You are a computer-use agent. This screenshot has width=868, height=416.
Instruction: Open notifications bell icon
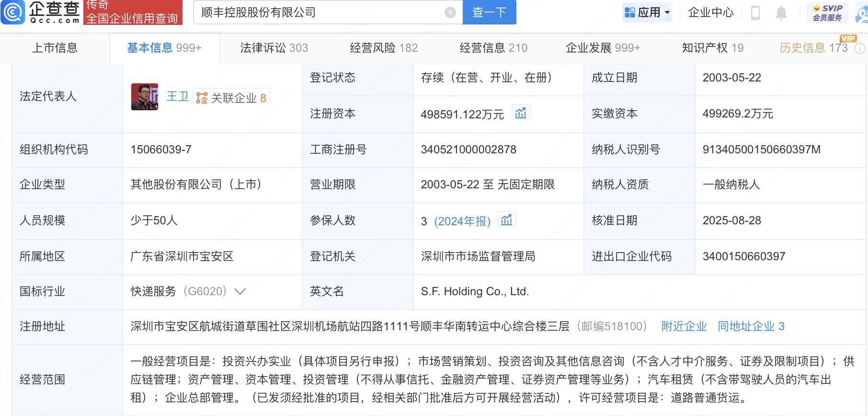click(x=781, y=13)
